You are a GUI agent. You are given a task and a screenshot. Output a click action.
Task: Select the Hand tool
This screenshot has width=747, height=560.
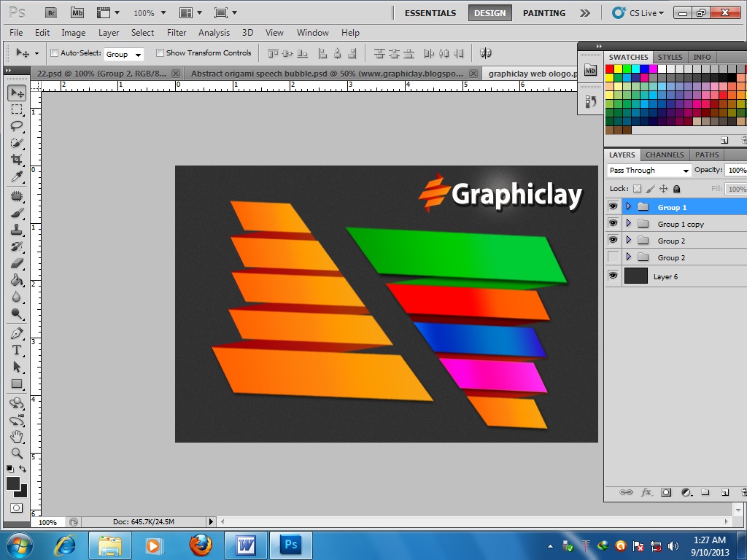click(17, 437)
